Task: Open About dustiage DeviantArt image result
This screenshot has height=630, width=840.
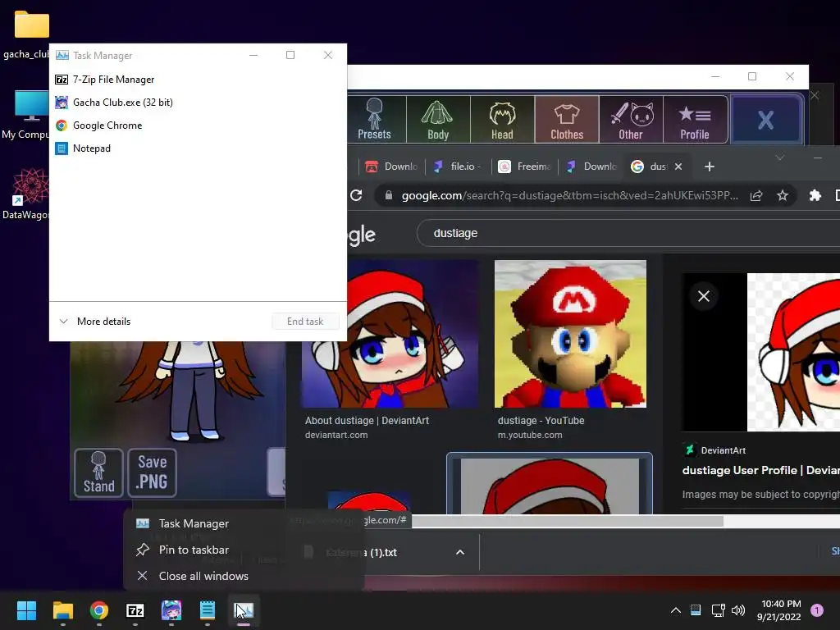Action: click(x=390, y=334)
